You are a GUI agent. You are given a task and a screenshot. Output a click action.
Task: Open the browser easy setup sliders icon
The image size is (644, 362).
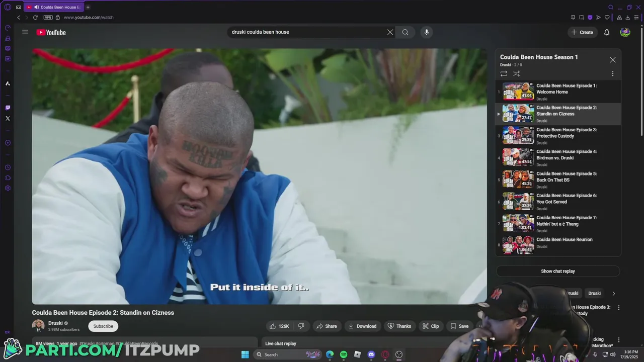[636, 17]
